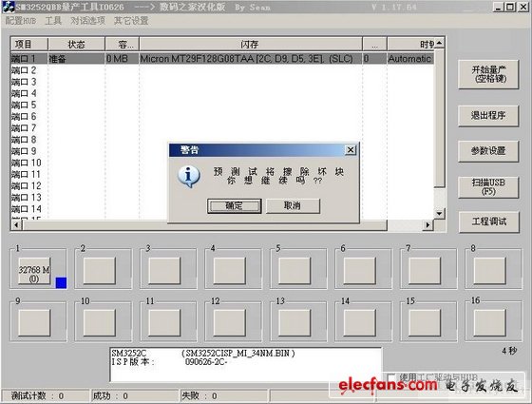
Task: Select the port 1 slot showing 32768 M
Action: (x=34, y=274)
